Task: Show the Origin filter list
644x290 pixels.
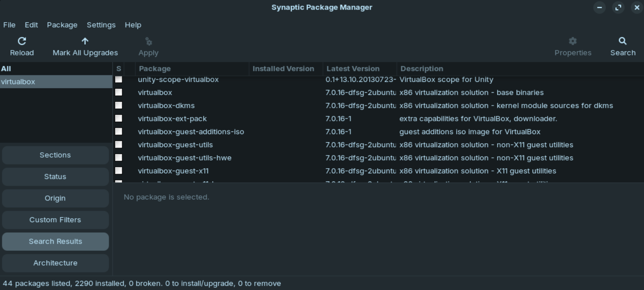Action: (55, 198)
